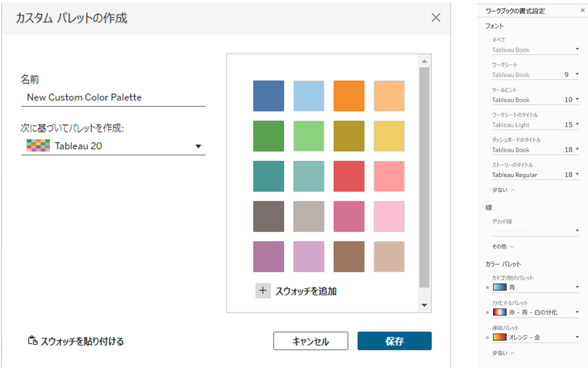Expand the lines section with その他
588x368 pixels.
pyautogui.click(x=503, y=246)
